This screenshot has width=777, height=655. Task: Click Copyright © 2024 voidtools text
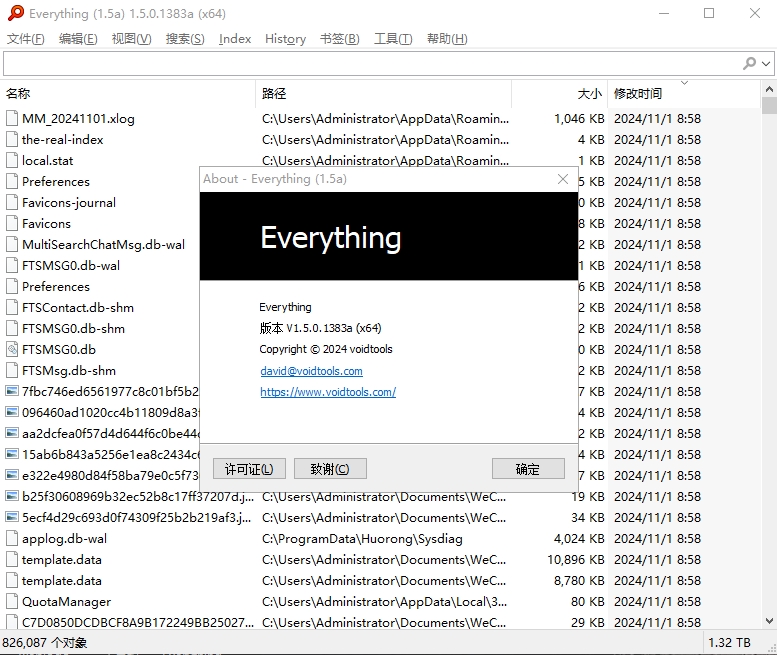(326, 349)
